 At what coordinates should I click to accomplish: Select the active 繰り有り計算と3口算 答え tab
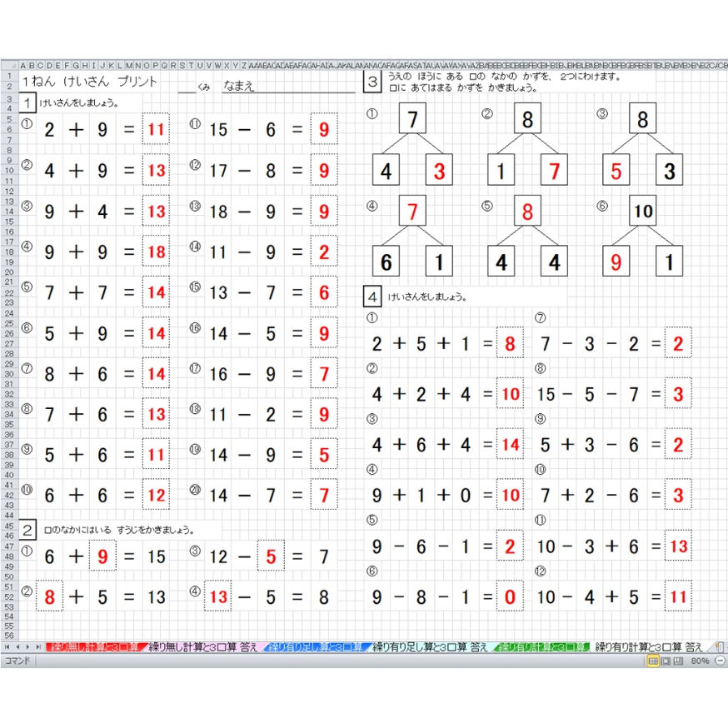(x=649, y=646)
